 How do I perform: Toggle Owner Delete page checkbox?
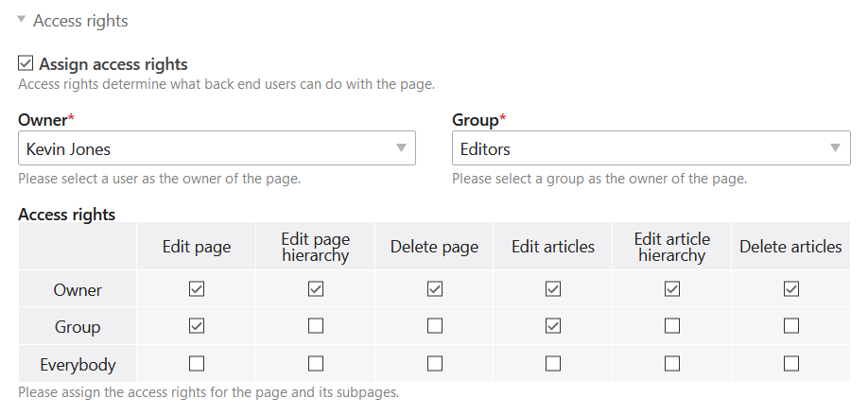coord(435,289)
